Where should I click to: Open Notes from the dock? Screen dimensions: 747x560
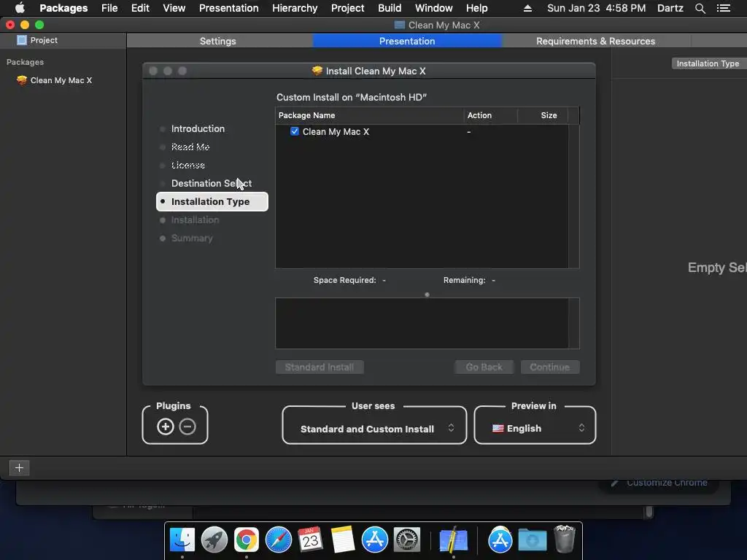point(343,540)
